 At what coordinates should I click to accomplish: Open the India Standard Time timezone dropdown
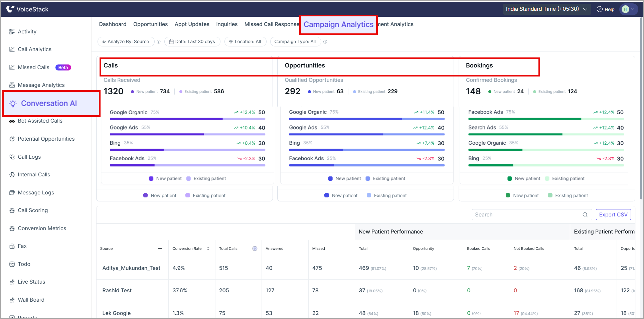tap(546, 9)
